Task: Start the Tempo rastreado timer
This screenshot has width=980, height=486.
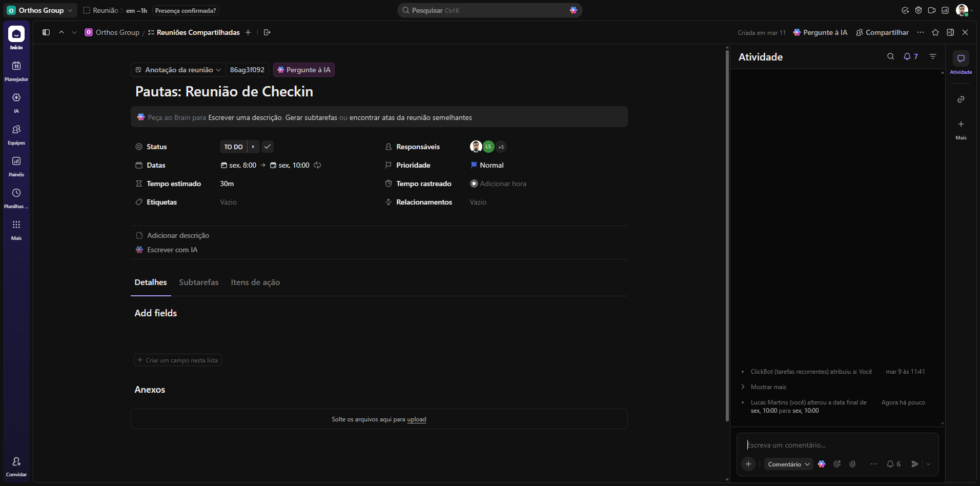Action: (x=474, y=184)
